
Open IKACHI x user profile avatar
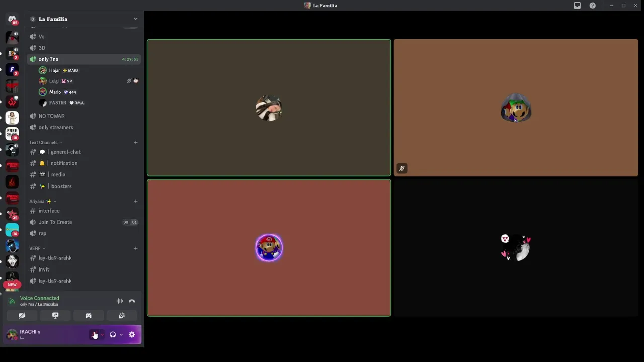pos(12,335)
